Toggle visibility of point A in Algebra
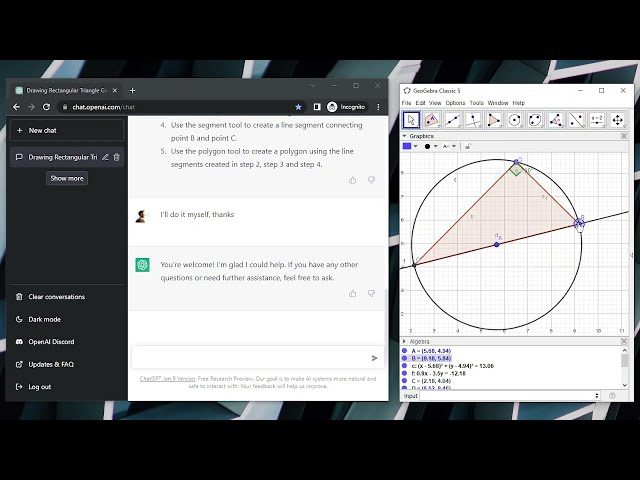Viewport: 640px width, 480px height. coord(404,351)
